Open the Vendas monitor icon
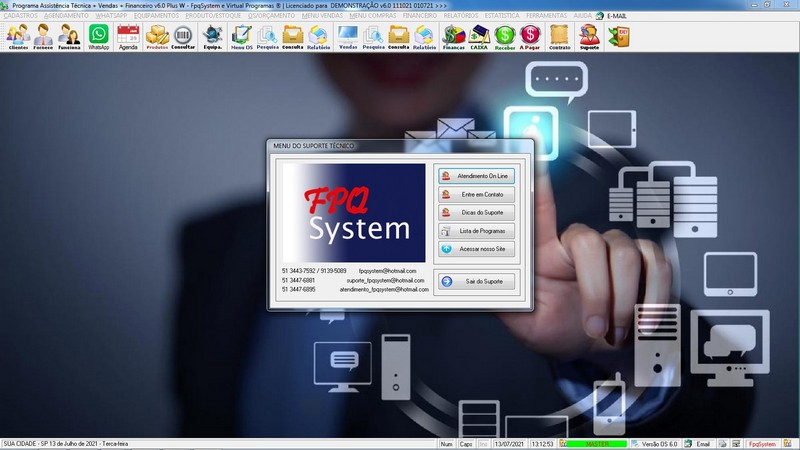The height and width of the screenshot is (450, 800). 348,37
